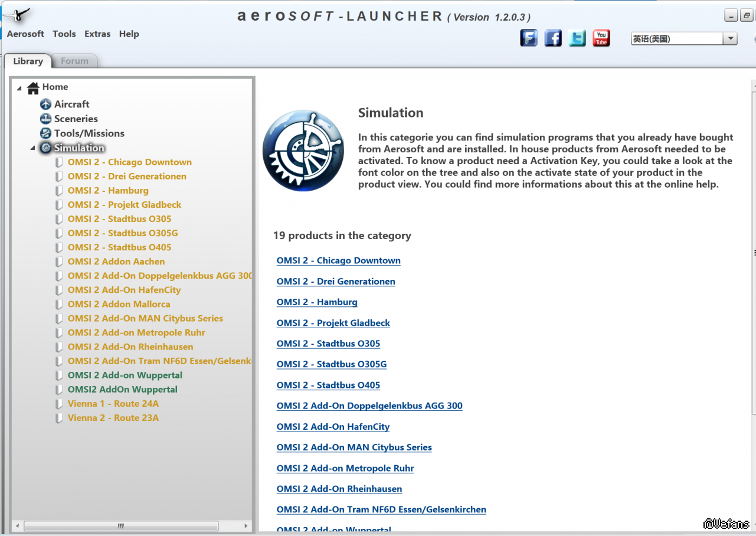Switch to the Forum tab
Screen dimensions: 756x536
coord(74,61)
